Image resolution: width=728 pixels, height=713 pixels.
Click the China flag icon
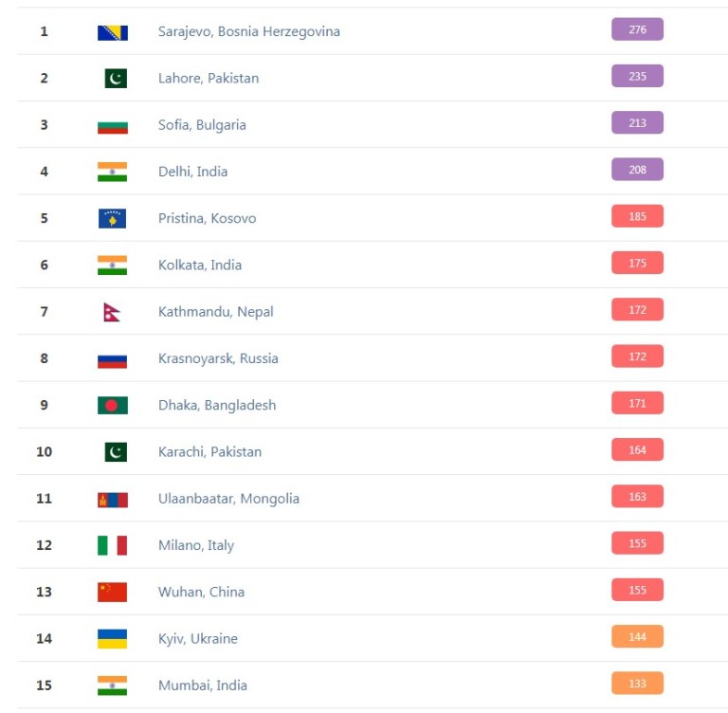click(112, 592)
